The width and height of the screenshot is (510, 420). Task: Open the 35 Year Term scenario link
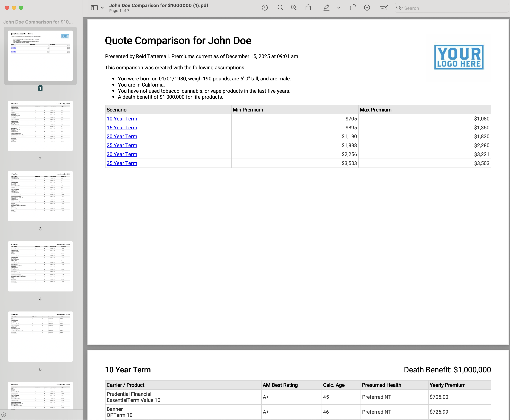122,163
